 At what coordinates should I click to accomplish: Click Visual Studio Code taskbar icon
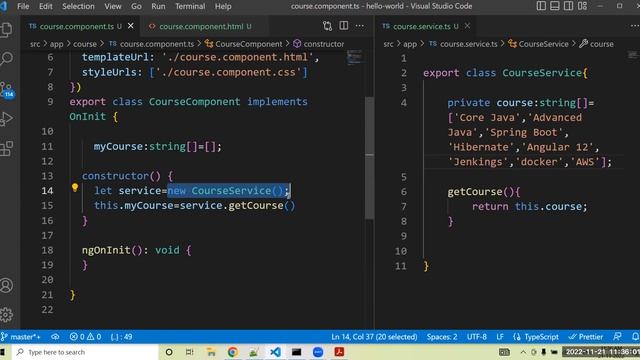(x=275, y=352)
